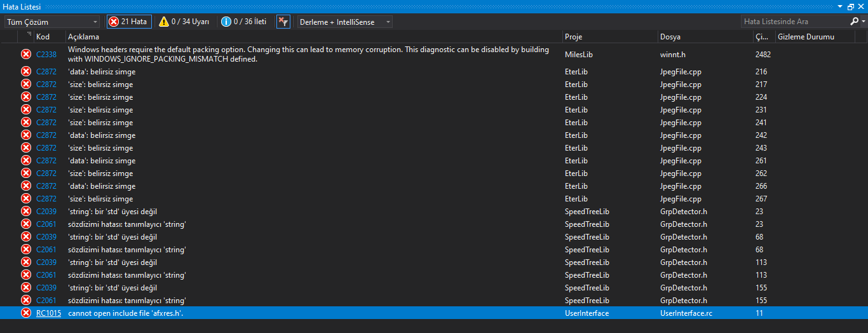This screenshot has width=868, height=333.
Task: Click error icon on JpegFile.cpp line 231 row
Action: click(26, 110)
